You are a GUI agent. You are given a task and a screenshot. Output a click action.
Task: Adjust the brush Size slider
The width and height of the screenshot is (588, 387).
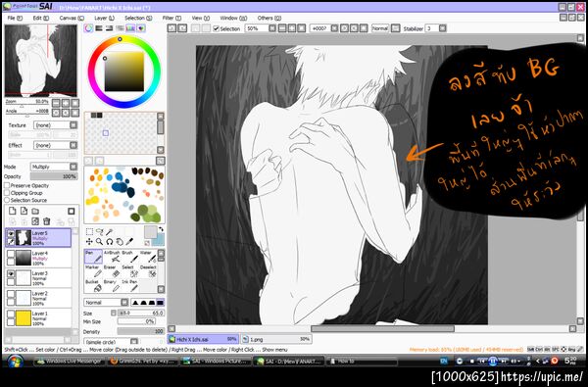pos(140,313)
